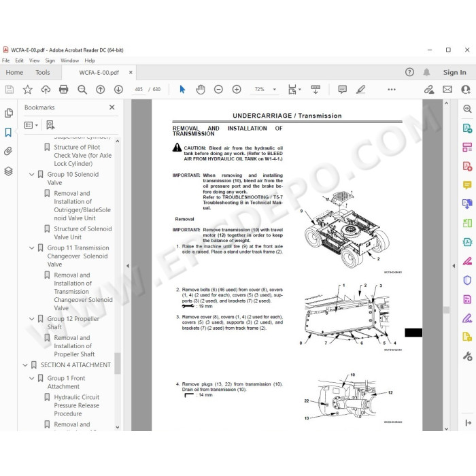
Task: Select the highlight pen tool
Action: tap(360, 89)
